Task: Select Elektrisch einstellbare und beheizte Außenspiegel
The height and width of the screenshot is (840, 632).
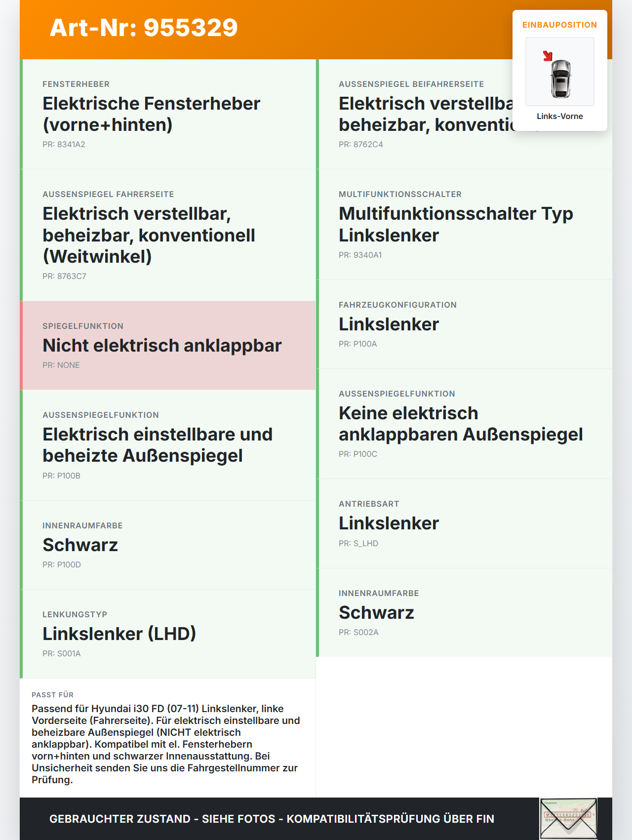Action: coord(168,445)
